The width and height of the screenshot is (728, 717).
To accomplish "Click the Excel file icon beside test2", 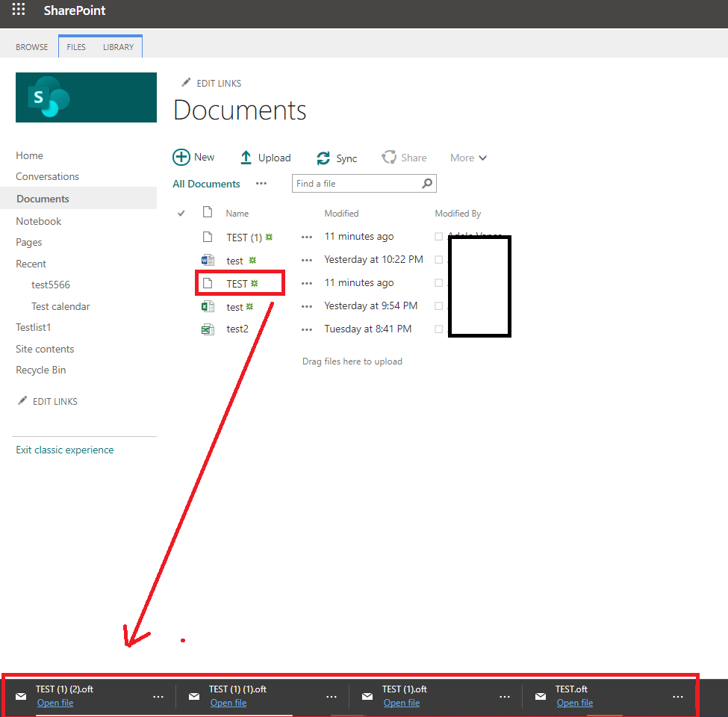I will (208, 329).
